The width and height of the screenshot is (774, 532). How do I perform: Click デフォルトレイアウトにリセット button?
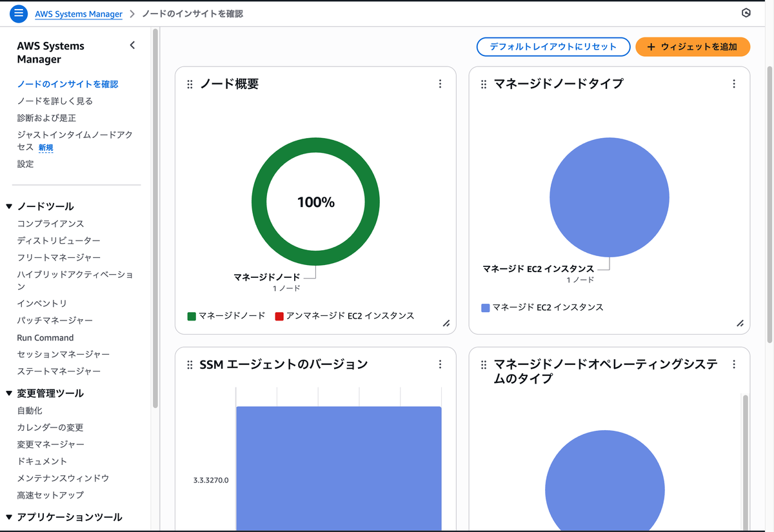coord(553,46)
